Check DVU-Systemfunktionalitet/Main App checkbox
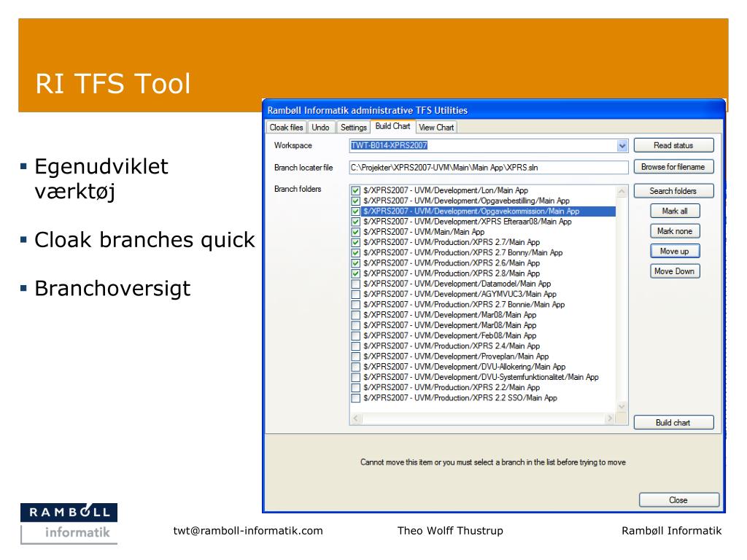 [355, 378]
